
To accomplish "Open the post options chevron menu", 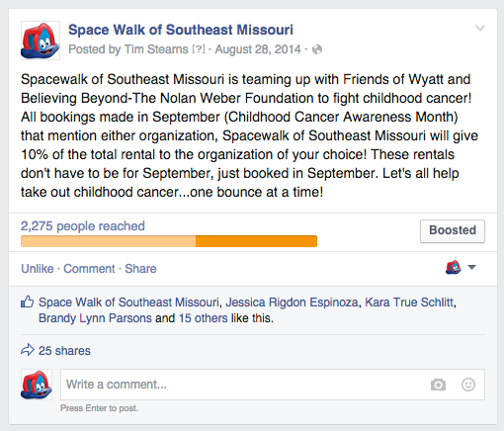I will coord(480,28).
